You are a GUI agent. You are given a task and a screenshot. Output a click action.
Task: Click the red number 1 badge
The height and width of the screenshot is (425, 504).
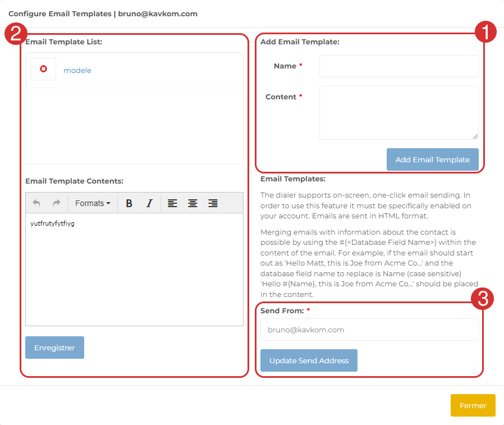[x=485, y=31]
